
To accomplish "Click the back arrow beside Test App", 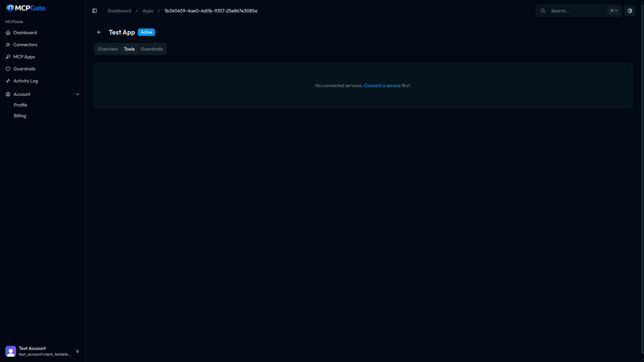I will tap(99, 32).
